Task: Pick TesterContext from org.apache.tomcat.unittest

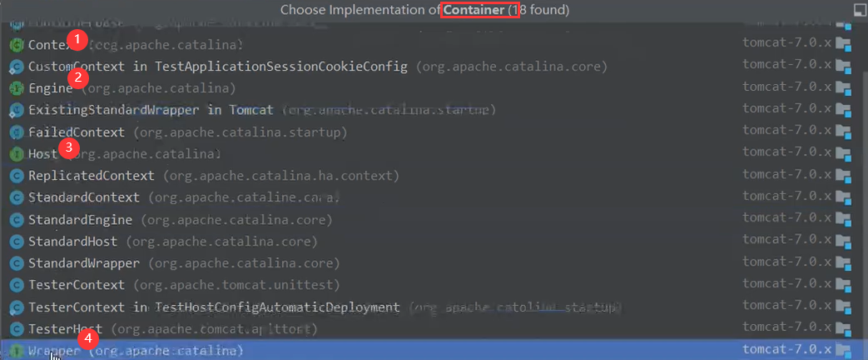Action: pos(429,284)
